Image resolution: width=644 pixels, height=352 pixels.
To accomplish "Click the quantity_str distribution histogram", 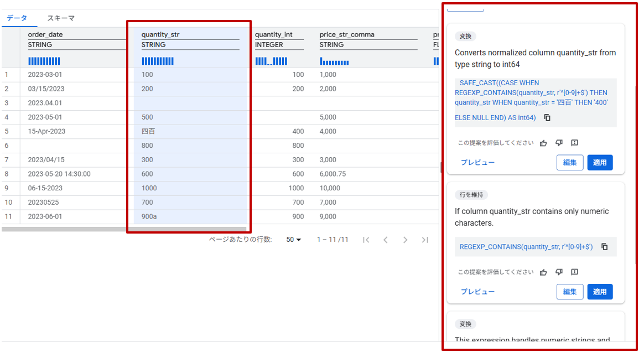I will pos(158,61).
